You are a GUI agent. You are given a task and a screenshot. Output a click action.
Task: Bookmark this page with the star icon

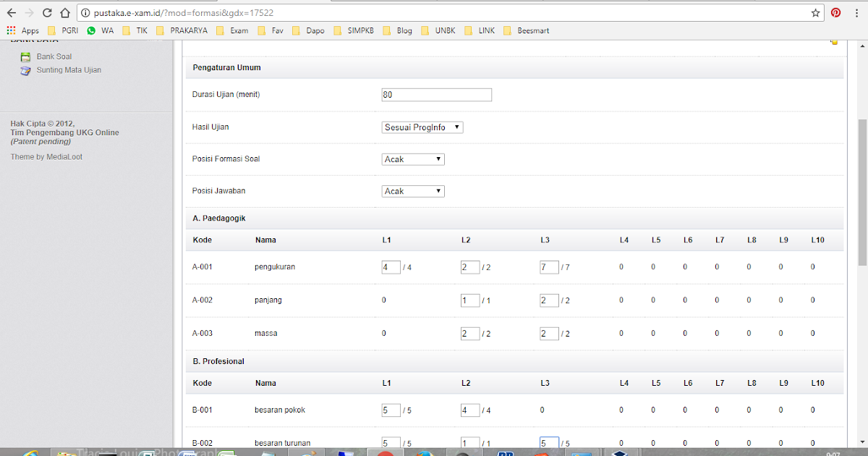[x=815, y=13]
